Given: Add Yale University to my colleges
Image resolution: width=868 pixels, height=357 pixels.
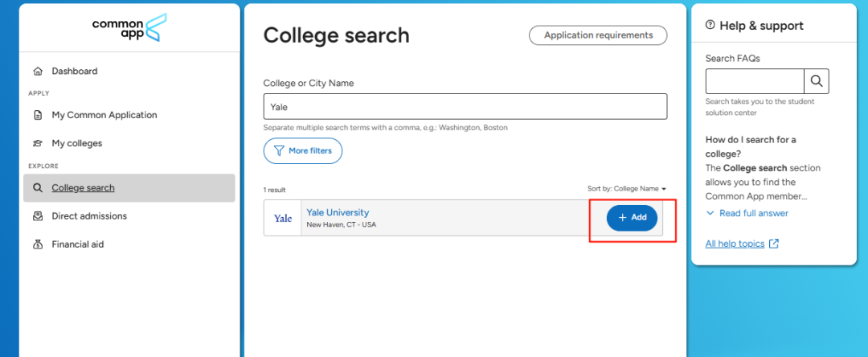Looking at the screenshot, I should [632, 218].
